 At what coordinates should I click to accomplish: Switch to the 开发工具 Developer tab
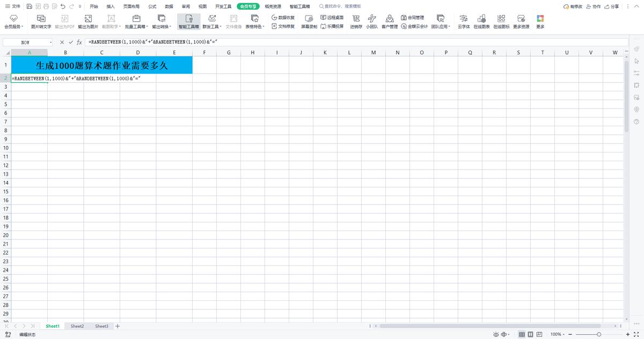pos(223,6)
